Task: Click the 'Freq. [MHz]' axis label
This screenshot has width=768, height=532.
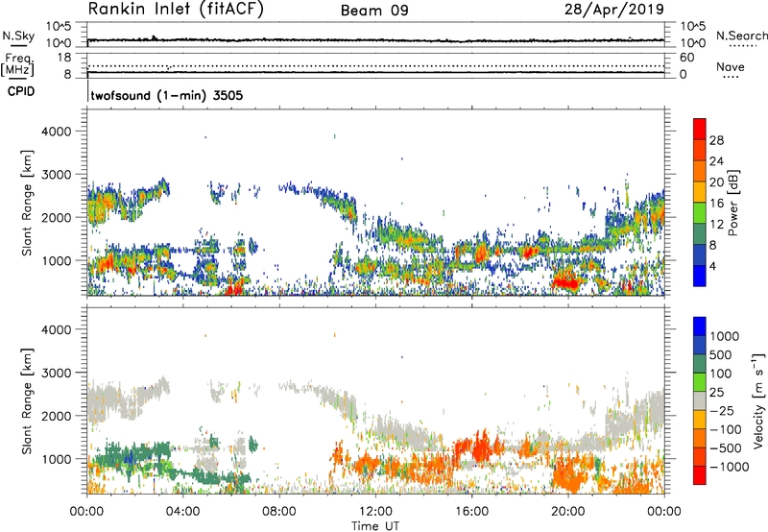Action: tap(18, 65)
